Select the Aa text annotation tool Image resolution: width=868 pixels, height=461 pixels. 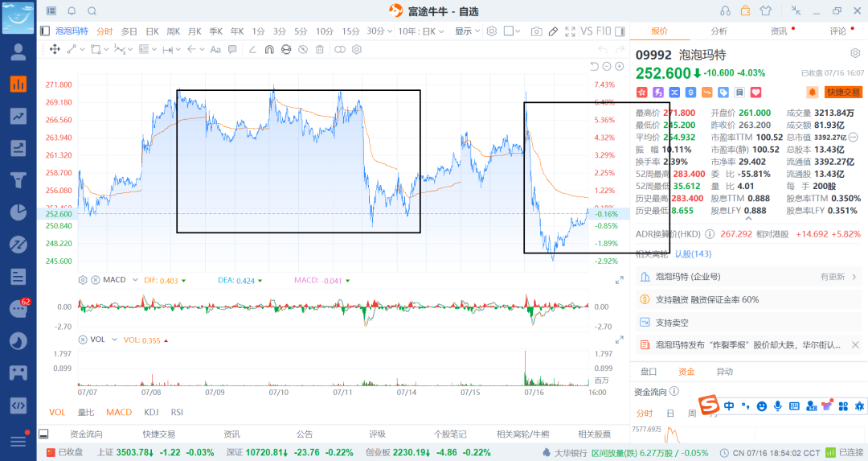point(215,49)
